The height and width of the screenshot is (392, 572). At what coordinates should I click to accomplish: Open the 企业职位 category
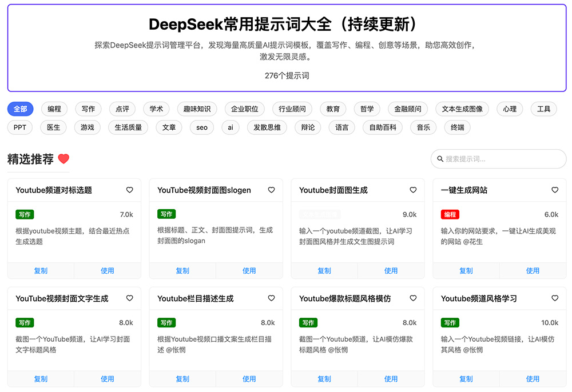(245, 109)
